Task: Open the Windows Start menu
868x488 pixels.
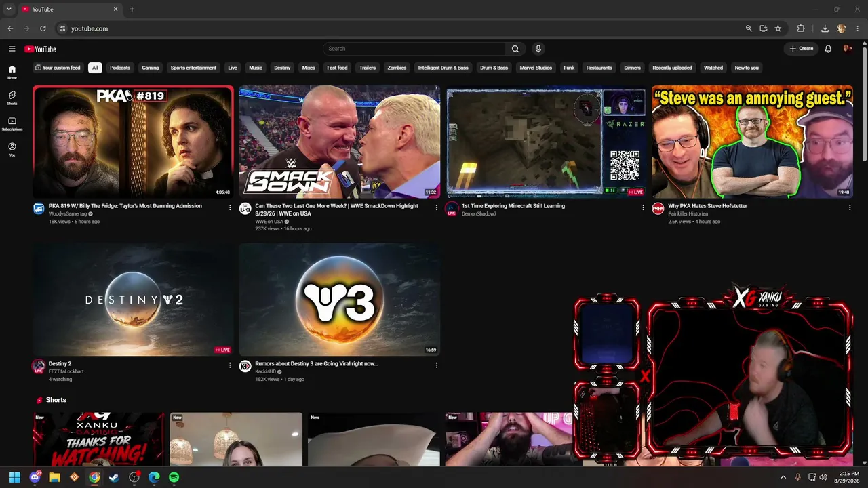Action: 15,477
